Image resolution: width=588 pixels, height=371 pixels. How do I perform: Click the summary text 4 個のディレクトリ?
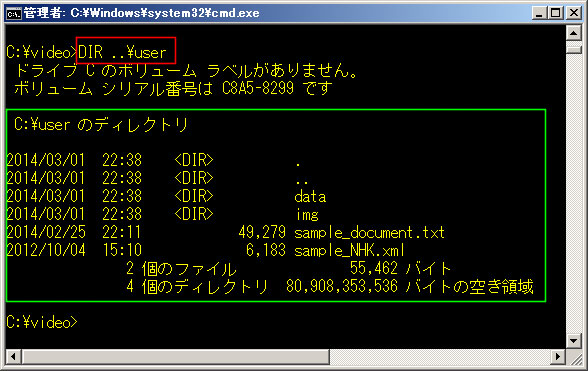pos(197,287)
